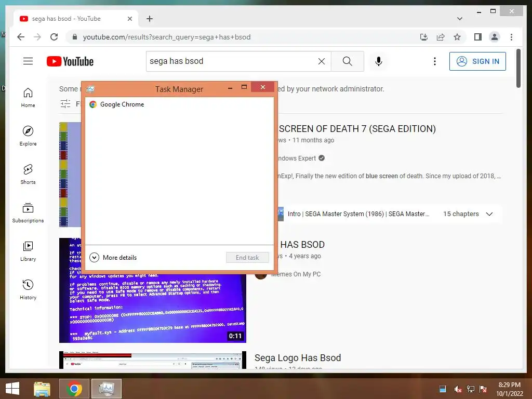Open Chrome tab search chevron
This screenshot has height=399, width=532.
[x=459, y=19]
